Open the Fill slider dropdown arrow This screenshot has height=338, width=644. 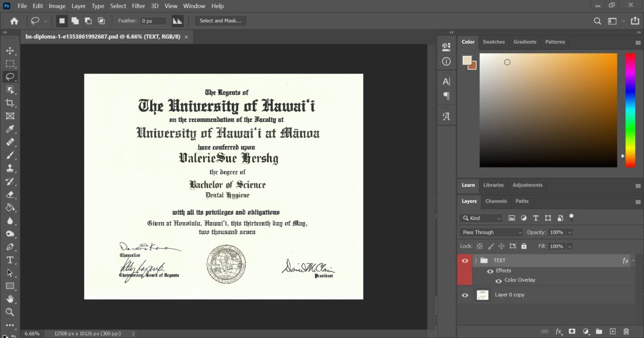point(570,246)
